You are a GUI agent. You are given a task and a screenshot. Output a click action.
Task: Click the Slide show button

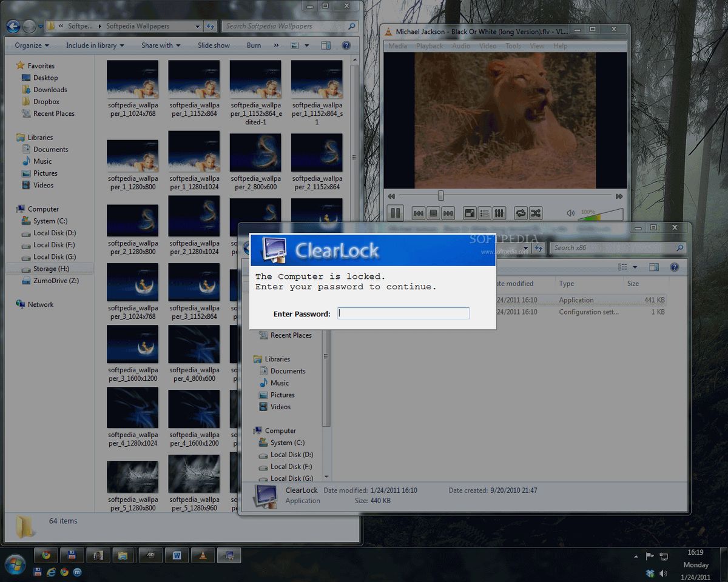[x=214, y=45]
